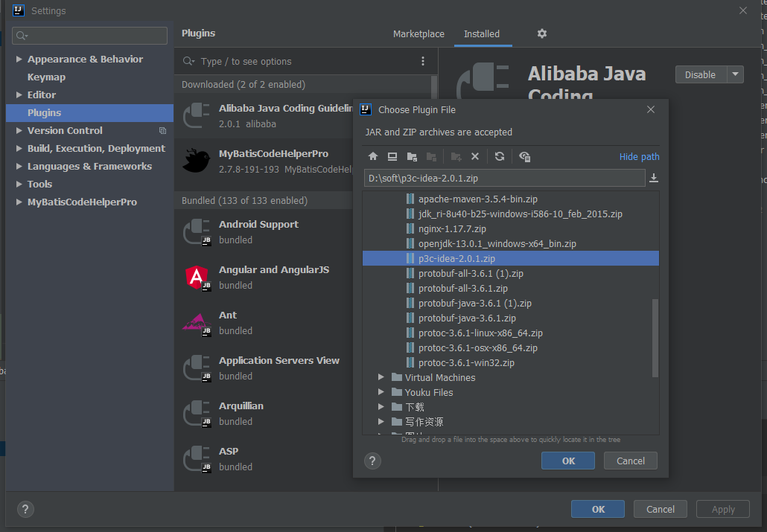Go to home directory in file chooser
This screenshot has width=767, height=532.
pyautogui.click(x=373, y=156)
